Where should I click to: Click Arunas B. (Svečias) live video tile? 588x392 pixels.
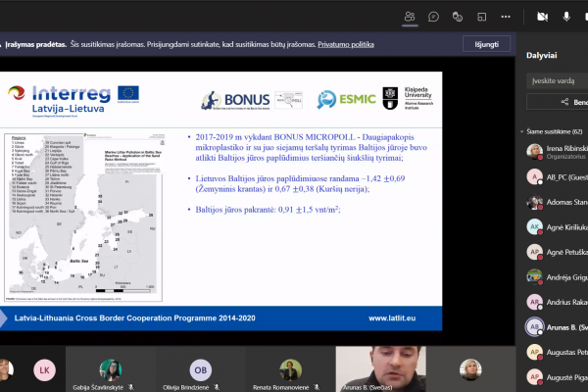(380, 369)
